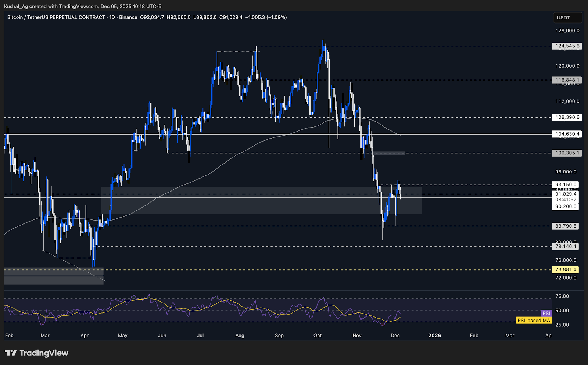588x365 pixels.
Task: Click the Binance exchange label
Action: tap(128, 17)
